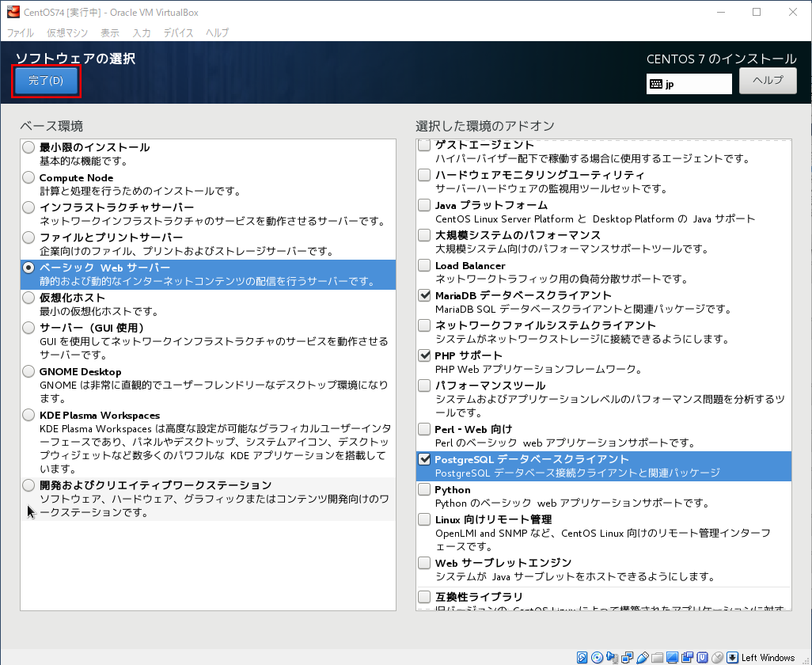Select ファイルとプリントサーバー option
The width and height of the screenshot is (812, 665).
[28, 237]
